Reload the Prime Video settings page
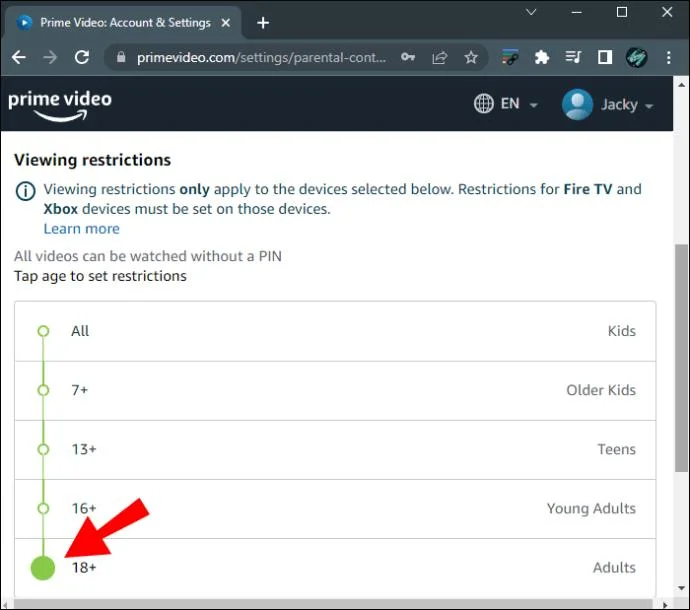The image size is (690, 610). 82,57
